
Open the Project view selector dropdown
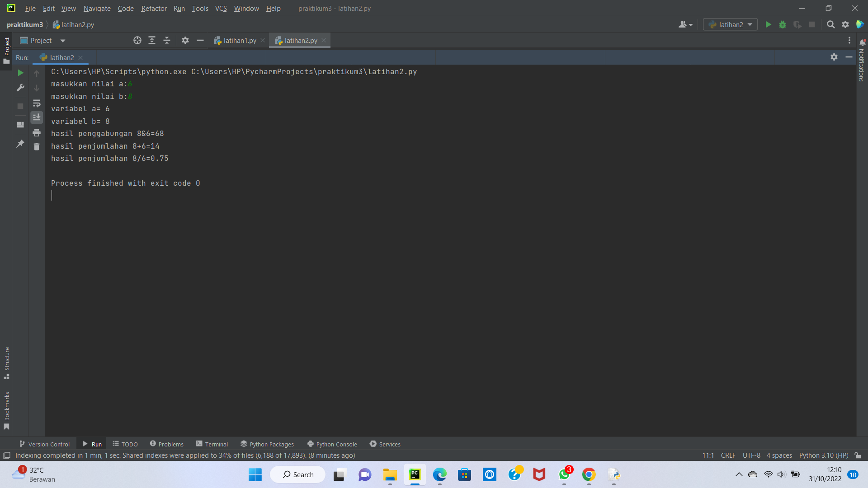coord(62,40)
